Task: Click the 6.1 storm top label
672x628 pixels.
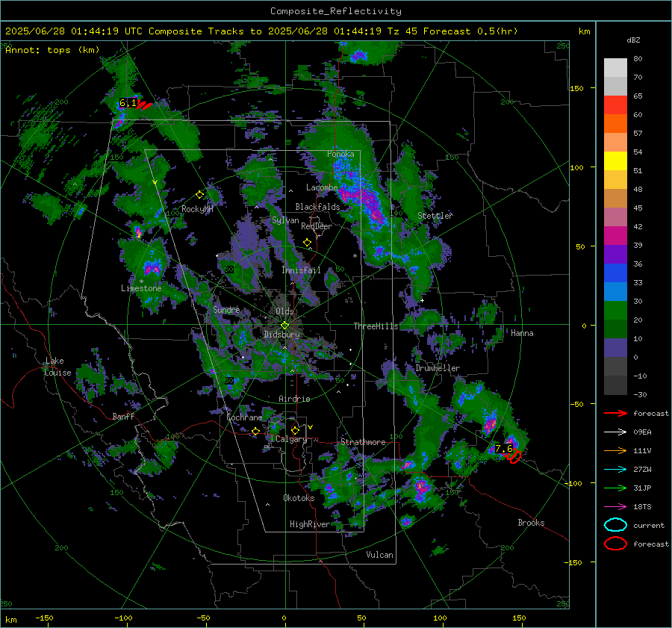Action: (128, 103)
